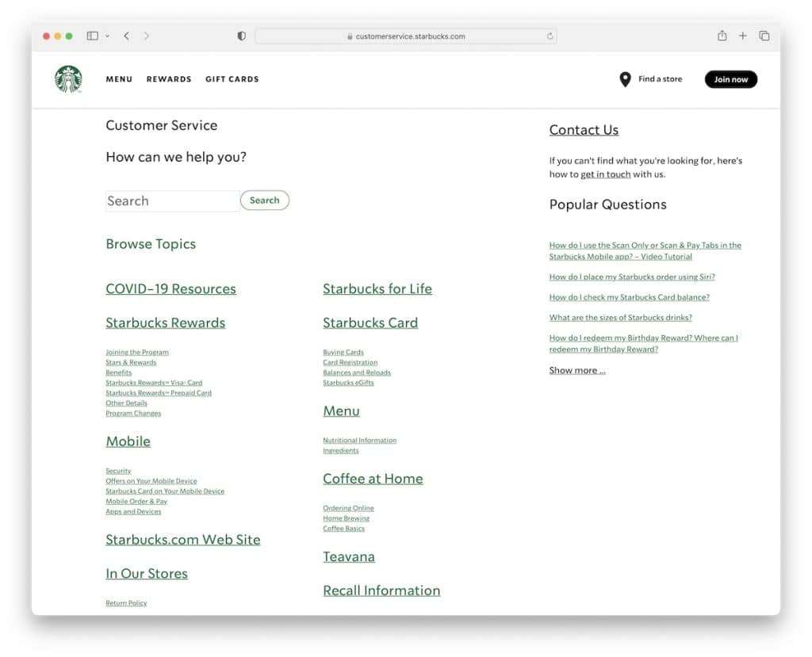Click the privacy shield icon
Viewport: 812px width, 657px height.
click(241, 36)
